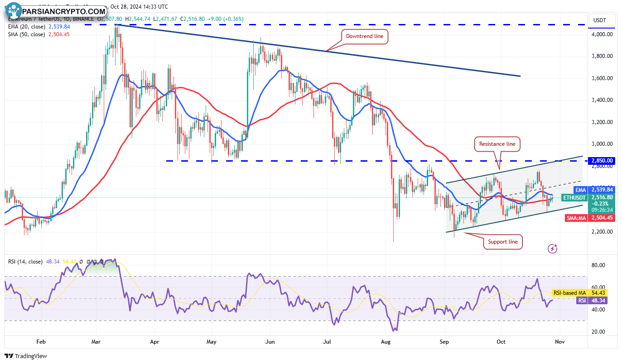Select the Downtrend line callout label
Viewport: 622px width, 364px height.
pyautogui.click(x=365, y=36)
